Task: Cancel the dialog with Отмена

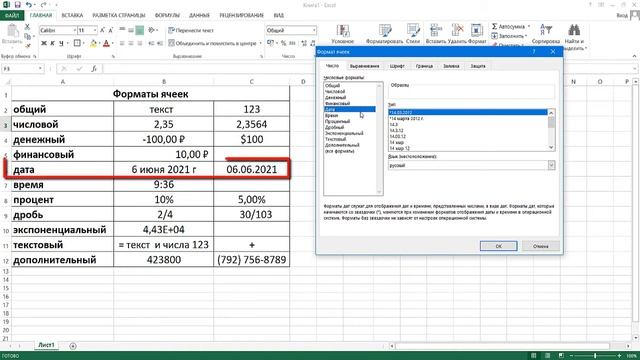Action: 540,246
